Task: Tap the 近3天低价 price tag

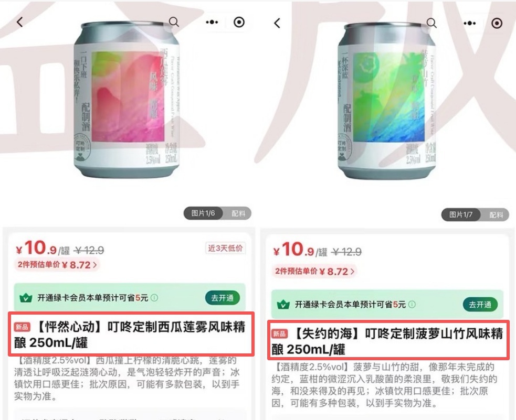Action: click(225, 248)
